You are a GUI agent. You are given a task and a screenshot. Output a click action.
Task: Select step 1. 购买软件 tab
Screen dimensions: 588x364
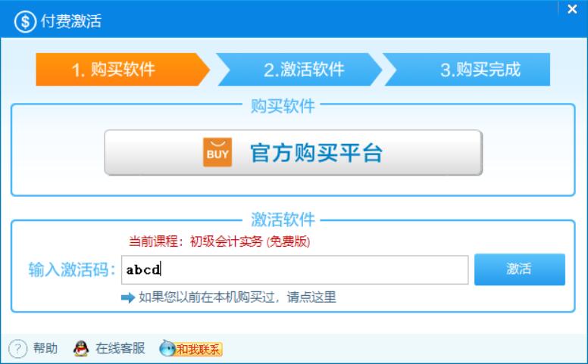tap(123, 70)
